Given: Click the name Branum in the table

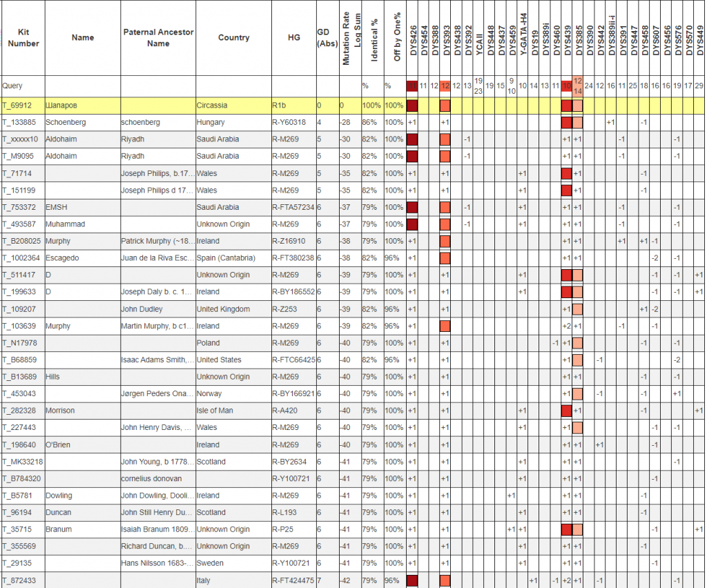Looking at the screenshot, I should click(59, 529).
